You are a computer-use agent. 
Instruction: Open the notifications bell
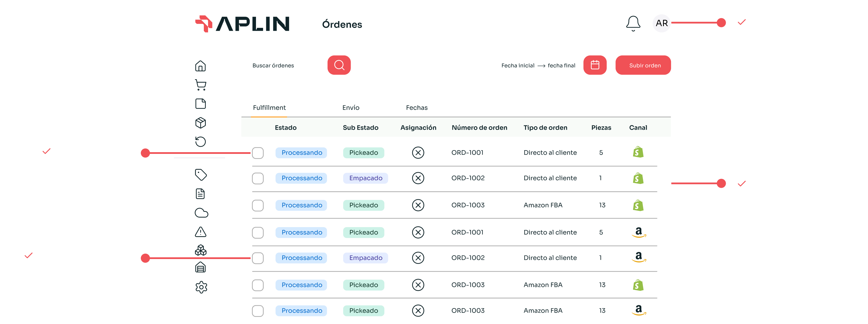pos(633,23)
